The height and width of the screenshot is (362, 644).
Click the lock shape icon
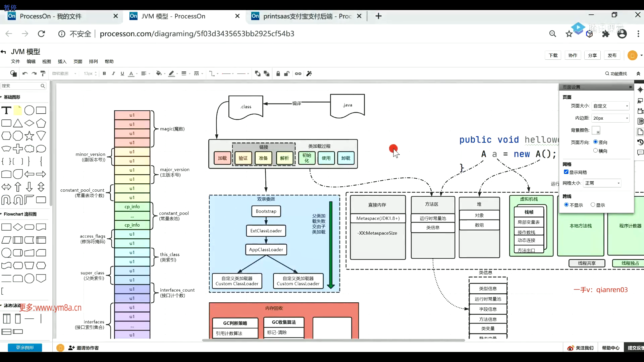278,73
